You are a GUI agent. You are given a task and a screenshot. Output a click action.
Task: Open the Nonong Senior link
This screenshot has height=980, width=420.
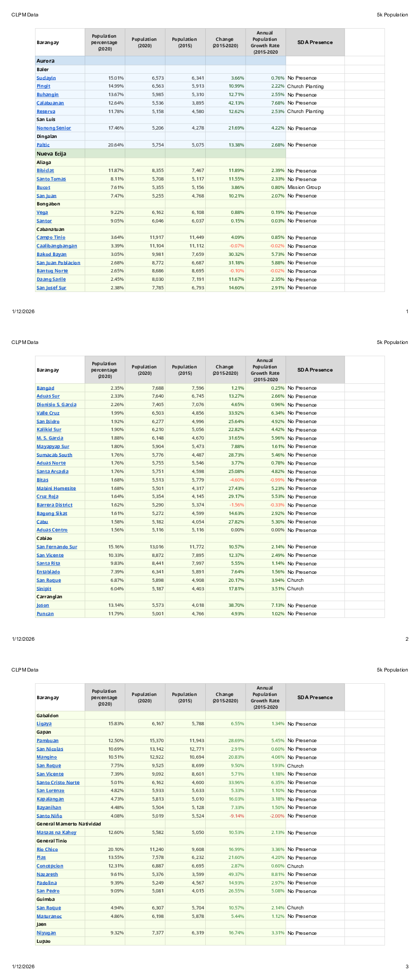point(54,128)
